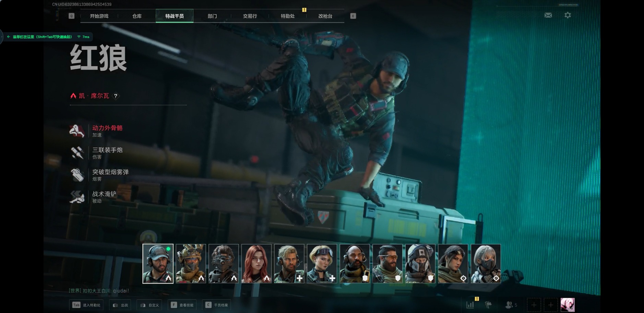
Task: Click the 菜单栏在这里 overlay hint
Action: 42,37
